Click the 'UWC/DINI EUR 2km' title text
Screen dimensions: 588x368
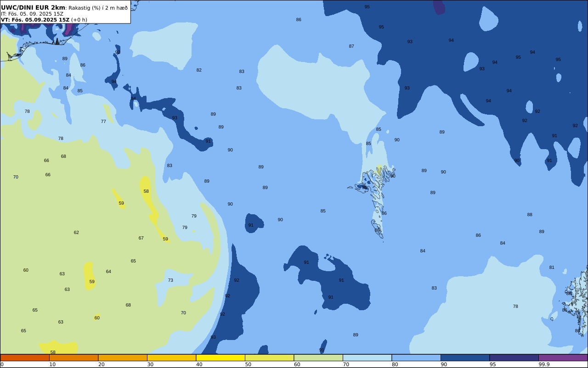point(33,7)
